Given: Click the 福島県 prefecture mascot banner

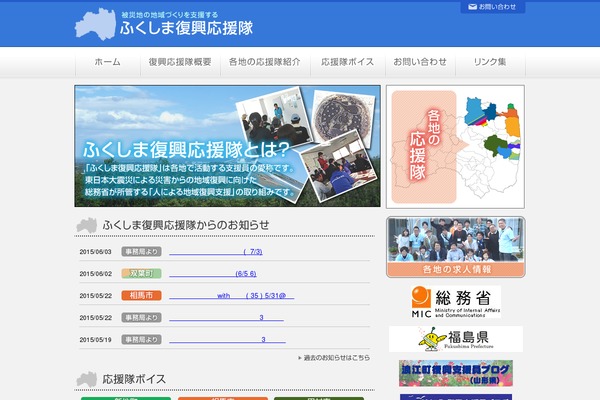Looking at the screenshot, I should 456,339.
